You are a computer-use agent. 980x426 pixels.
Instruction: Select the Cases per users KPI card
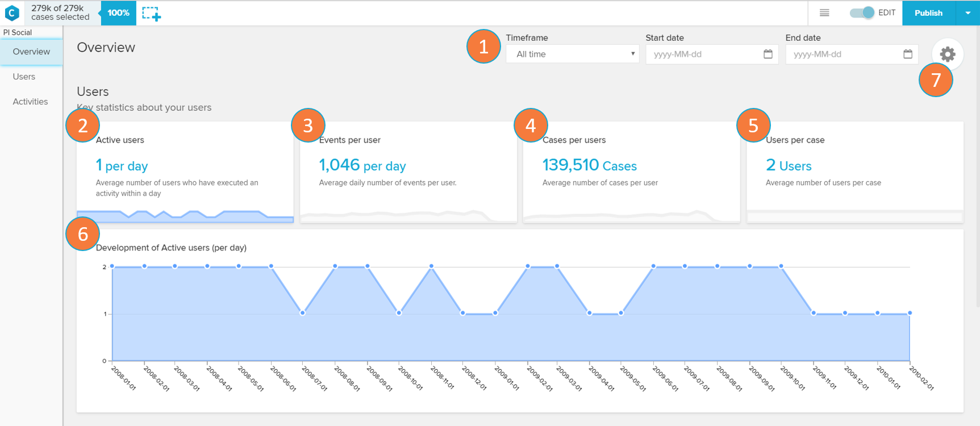[631, 172]
